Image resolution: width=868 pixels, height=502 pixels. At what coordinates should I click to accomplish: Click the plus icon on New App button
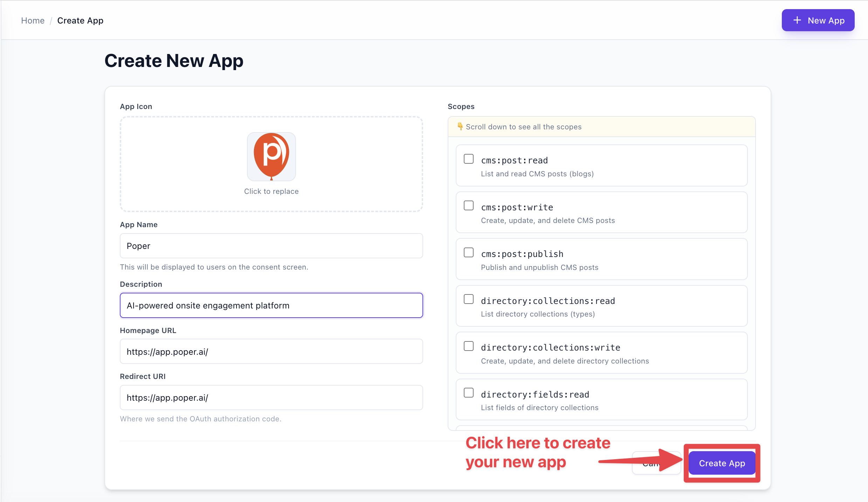coord(797,20)
